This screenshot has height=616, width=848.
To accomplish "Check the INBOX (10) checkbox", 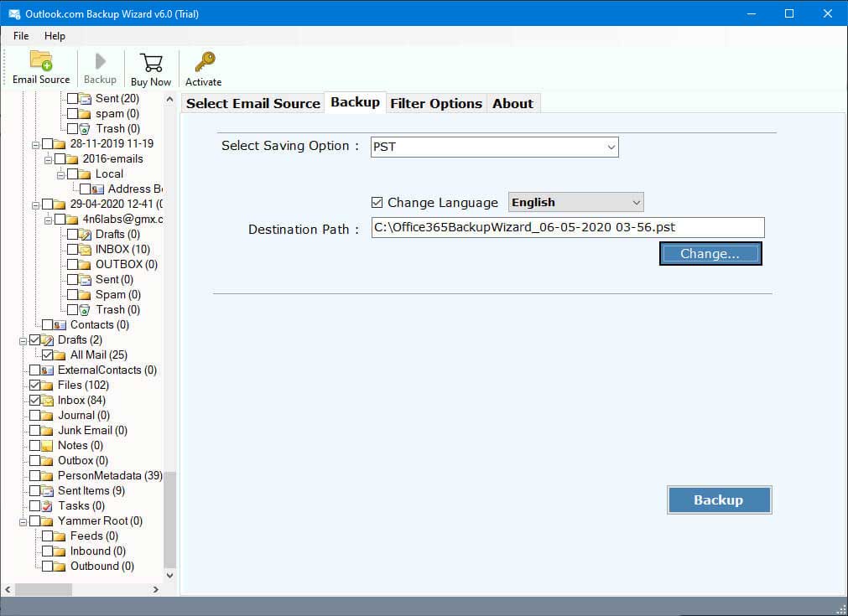I will pyautogui.click(x=72, y=250).
